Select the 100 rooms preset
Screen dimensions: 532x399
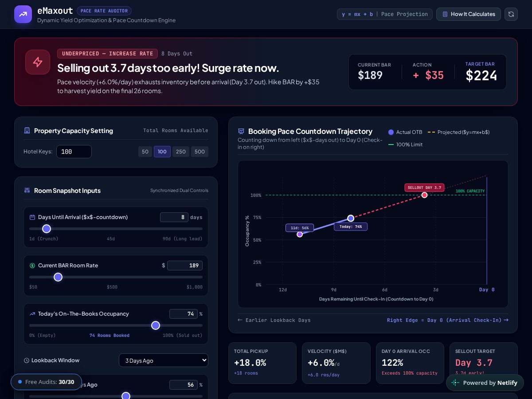tap(162, 152)
